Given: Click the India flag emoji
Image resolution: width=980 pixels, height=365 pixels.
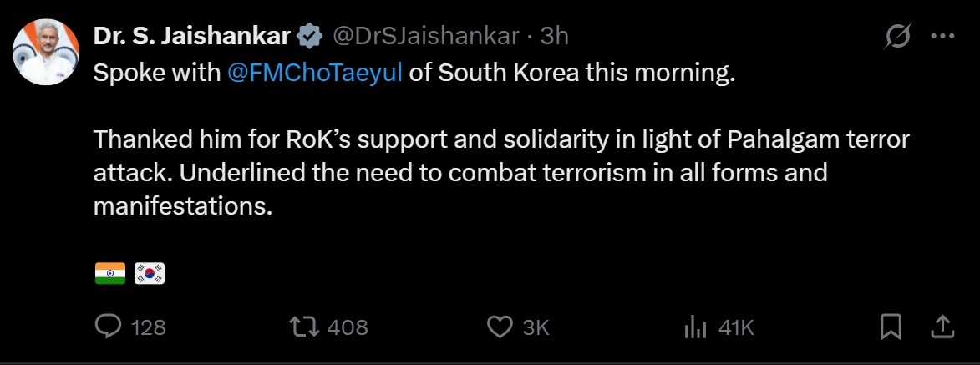Looking at the screenshot, I should 109,273.
